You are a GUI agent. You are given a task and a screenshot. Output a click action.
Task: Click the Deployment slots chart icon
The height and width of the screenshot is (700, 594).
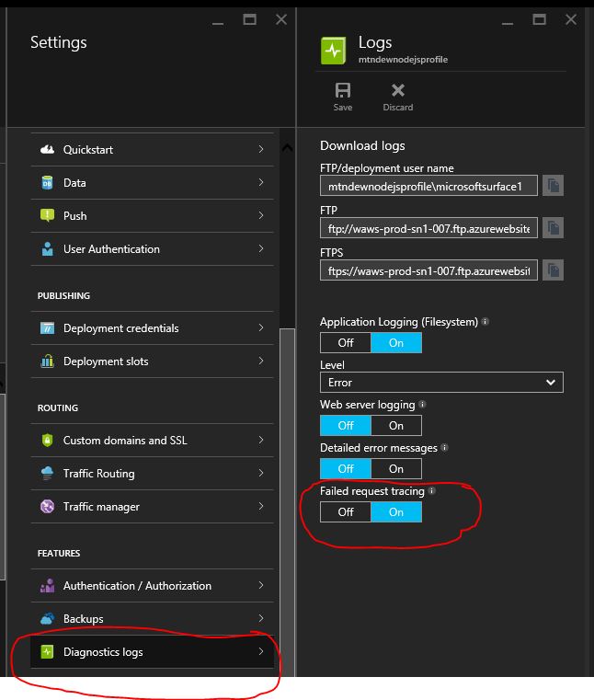pyautogui.click(x=47, y=361)
